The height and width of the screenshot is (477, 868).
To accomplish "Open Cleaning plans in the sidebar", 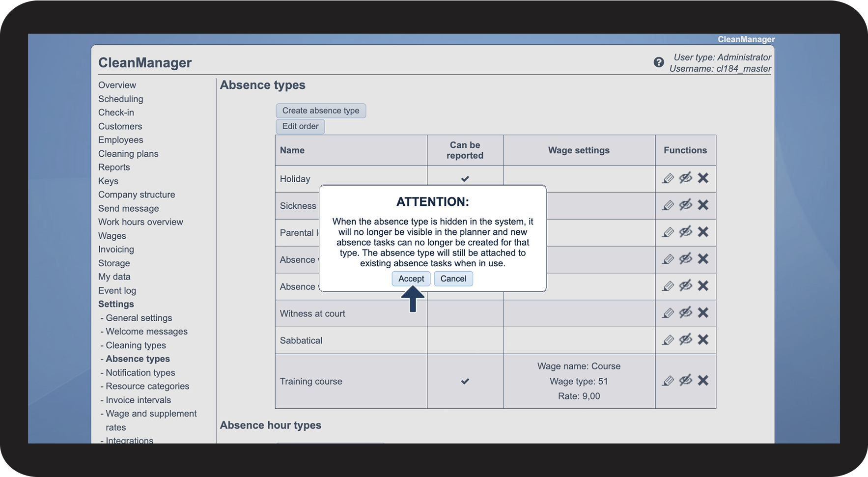I will click(x=128, y=154).
